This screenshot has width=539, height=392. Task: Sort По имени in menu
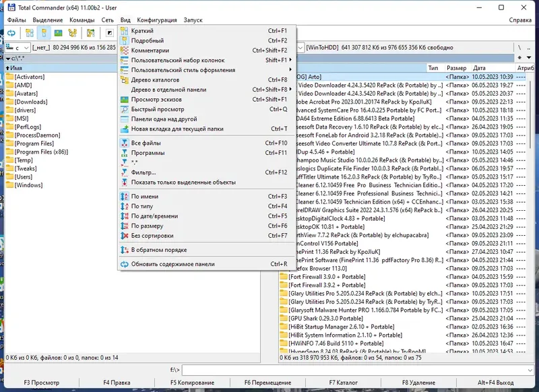(x=207, y=196)
